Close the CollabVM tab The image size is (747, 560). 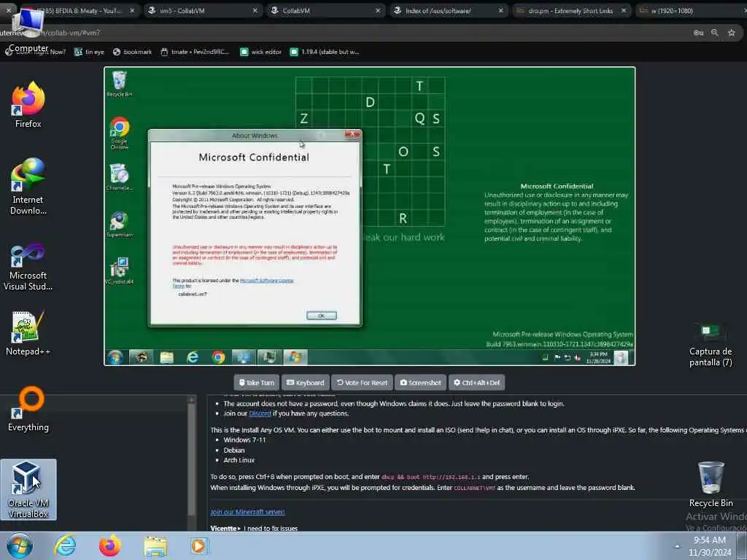(x=378, y=10)
